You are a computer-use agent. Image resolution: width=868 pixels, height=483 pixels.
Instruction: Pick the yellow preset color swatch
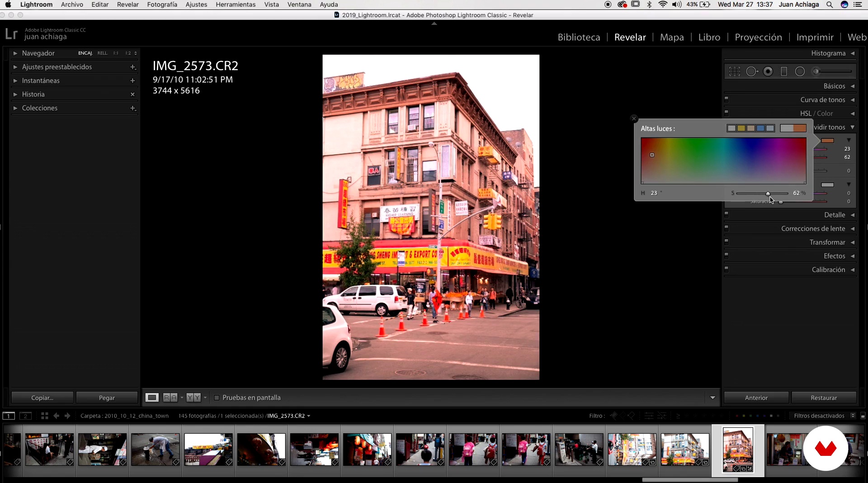(741, 128)
